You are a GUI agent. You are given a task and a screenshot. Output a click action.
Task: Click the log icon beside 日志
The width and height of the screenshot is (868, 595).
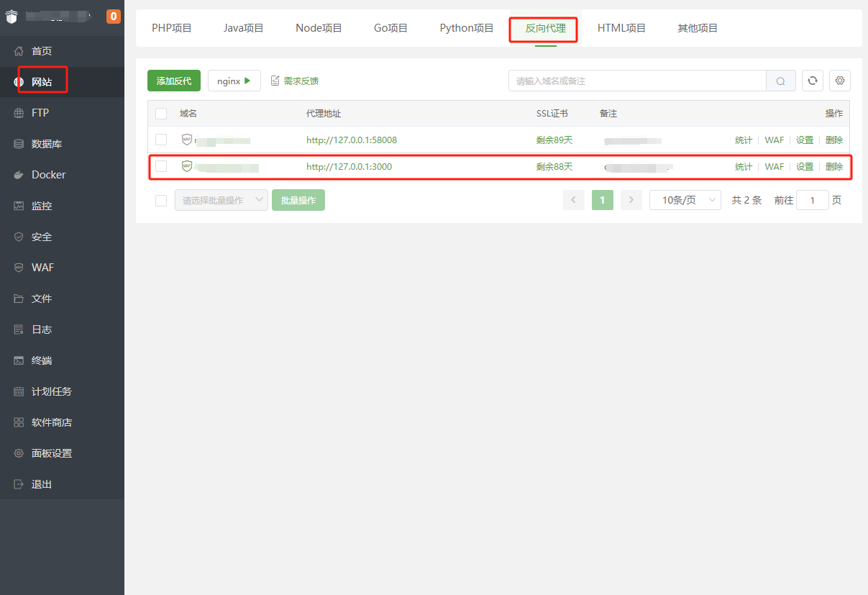point(19,330)
